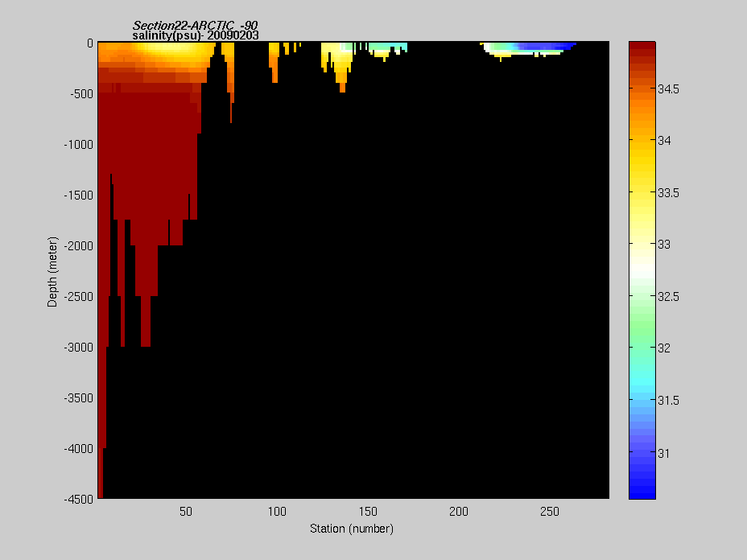This screenshot has width=747, height=560.
Task: Click the x-axis tick label '250'
Action: pyautogui.click(x=549, y=512)
